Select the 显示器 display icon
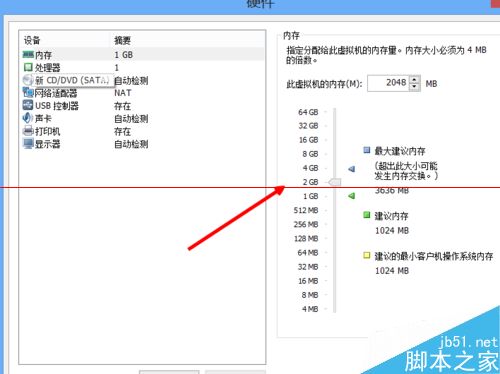 pyautogui.click(x=28, y=143)
